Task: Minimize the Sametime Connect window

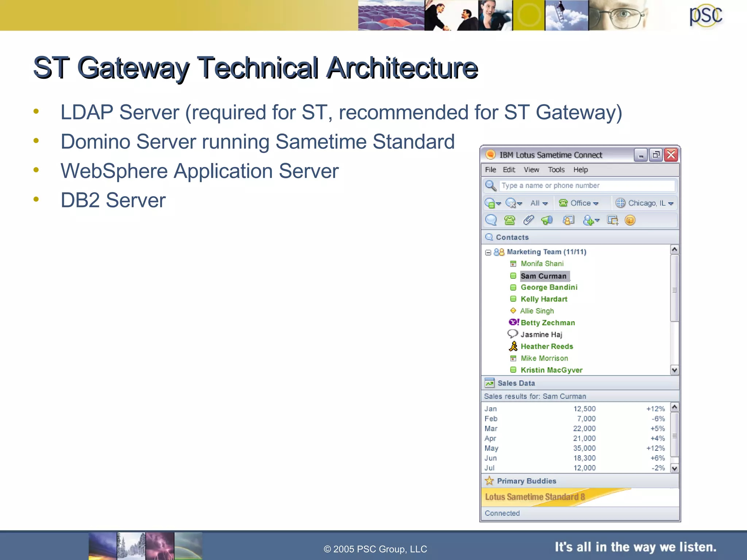Action: click(x=640, y=155)
